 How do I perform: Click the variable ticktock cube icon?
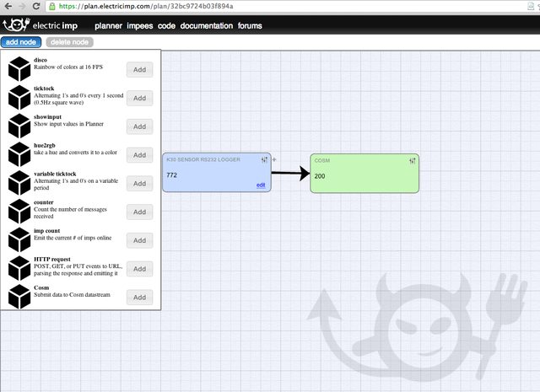(19, 183)
